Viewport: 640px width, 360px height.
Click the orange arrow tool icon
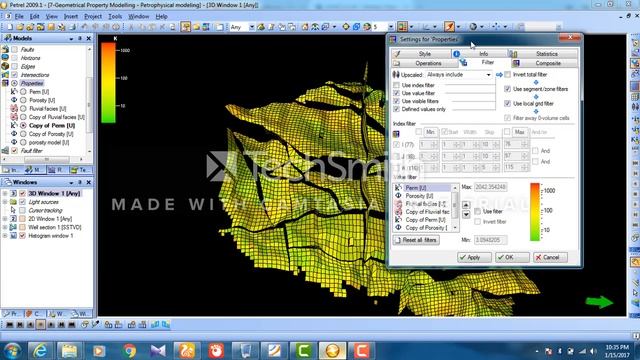coord(449,27)
